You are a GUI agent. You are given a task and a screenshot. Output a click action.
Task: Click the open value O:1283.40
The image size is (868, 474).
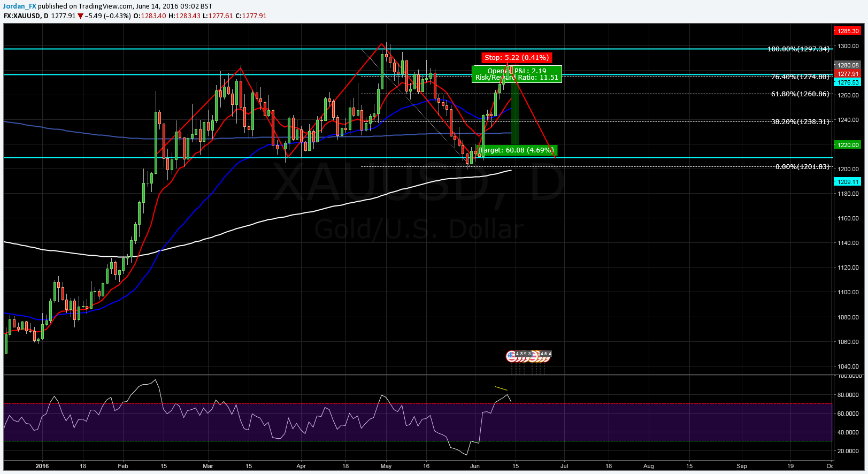(150, 16)
